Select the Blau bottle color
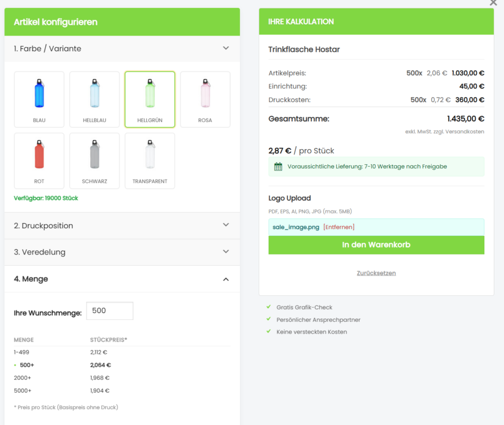 click(39, 99)
